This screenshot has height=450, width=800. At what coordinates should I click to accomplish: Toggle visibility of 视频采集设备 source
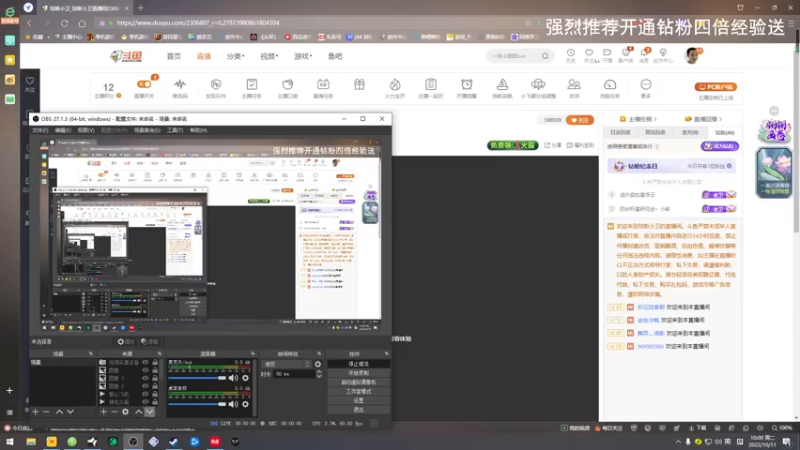pos(145,363)
